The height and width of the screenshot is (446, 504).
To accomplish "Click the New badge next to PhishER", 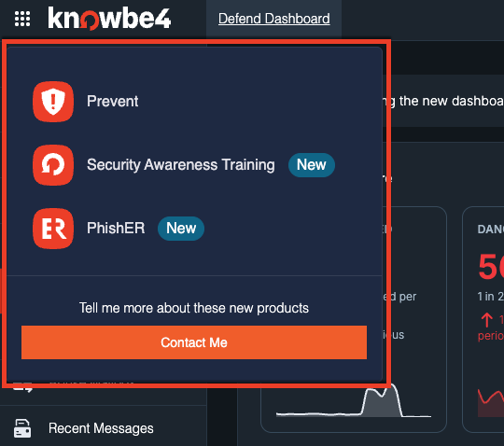I will pos(181,229).
